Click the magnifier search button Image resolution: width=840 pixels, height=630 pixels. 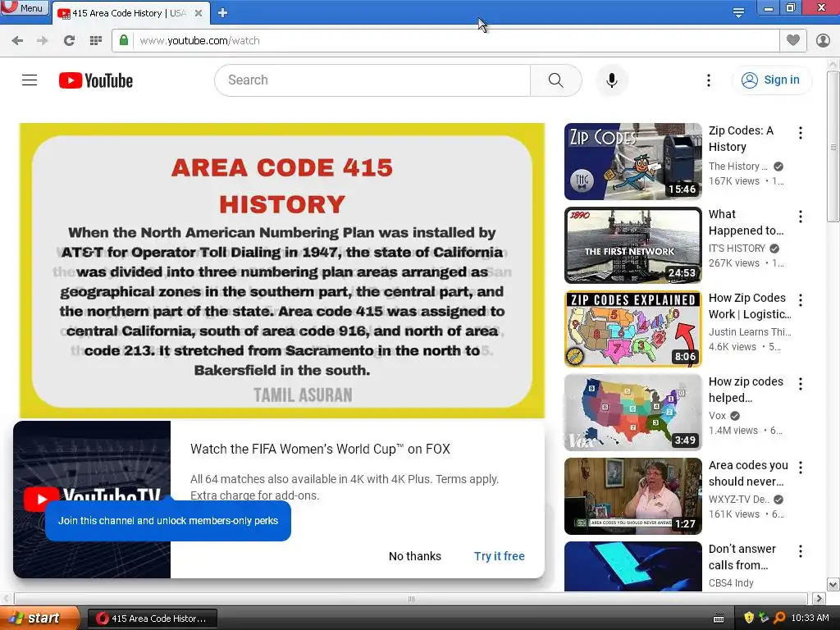(556, 80)
